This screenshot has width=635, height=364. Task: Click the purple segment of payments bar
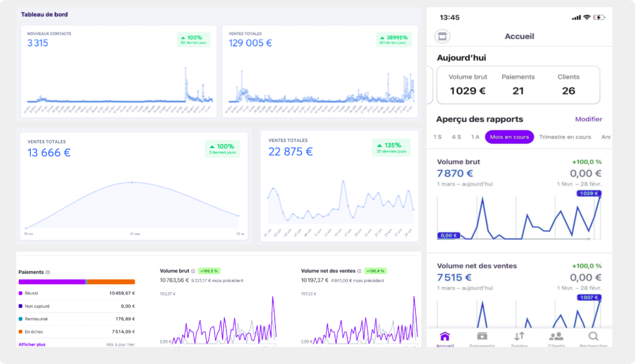[x=52, y=282]
